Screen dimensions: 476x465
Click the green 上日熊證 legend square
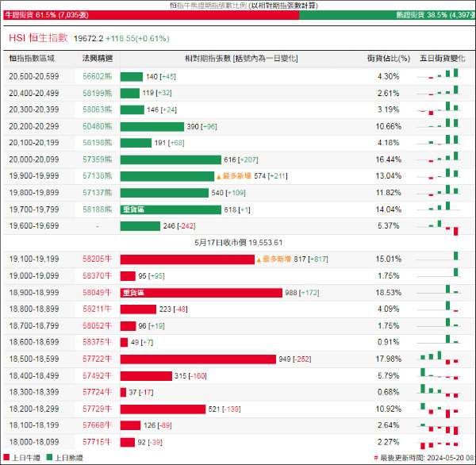click(49, 457)
